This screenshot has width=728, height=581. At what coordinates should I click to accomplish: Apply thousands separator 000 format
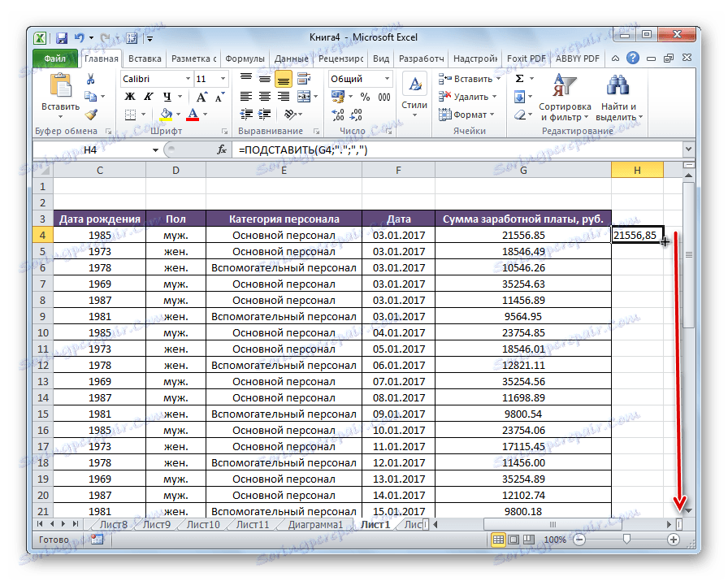click(x=384, y=97)
